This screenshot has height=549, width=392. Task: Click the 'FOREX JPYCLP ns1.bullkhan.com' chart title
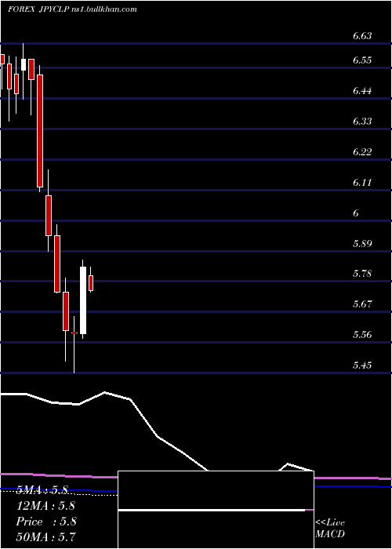(72, 9)
